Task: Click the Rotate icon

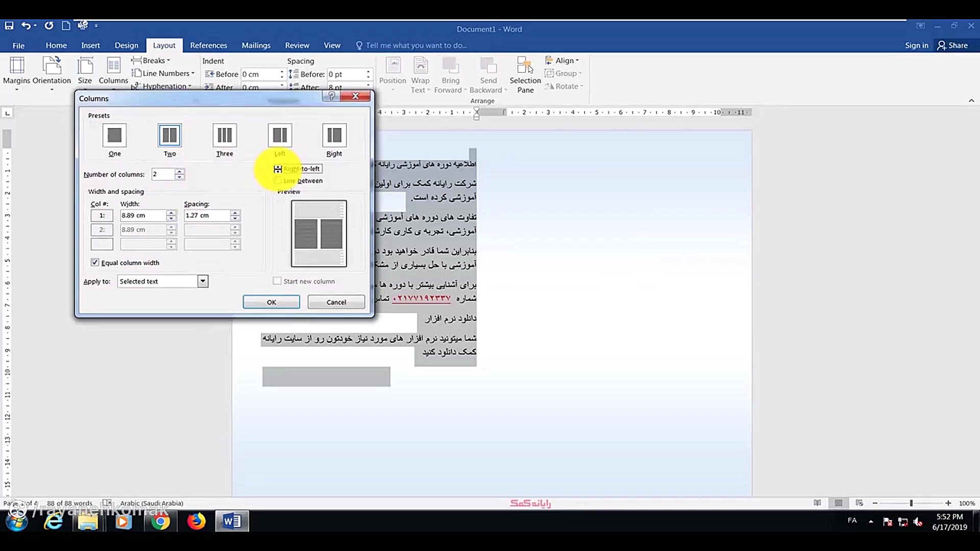Action: (x=565, y=86)
